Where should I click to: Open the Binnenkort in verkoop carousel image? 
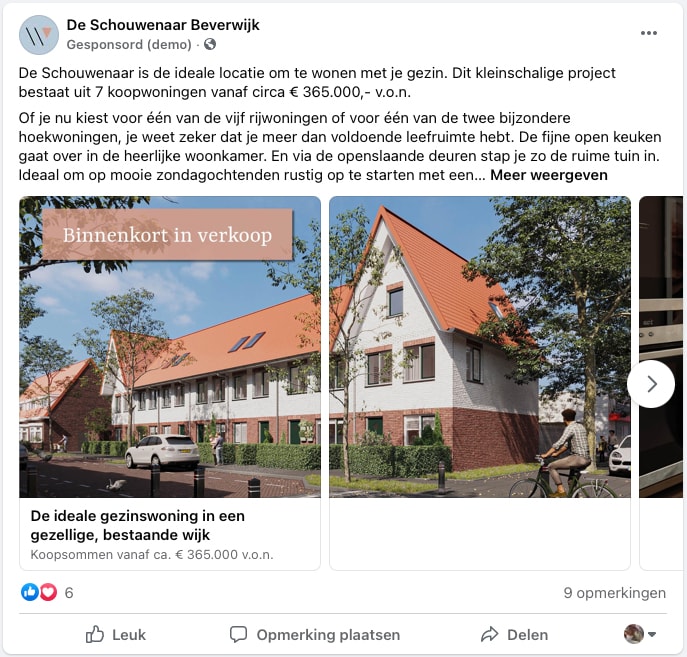coord(170,347)
